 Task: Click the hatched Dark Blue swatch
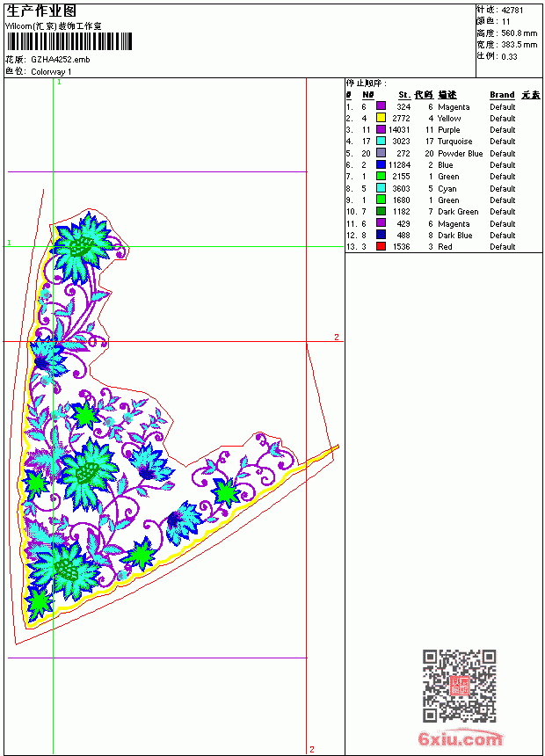click(381, 235)
